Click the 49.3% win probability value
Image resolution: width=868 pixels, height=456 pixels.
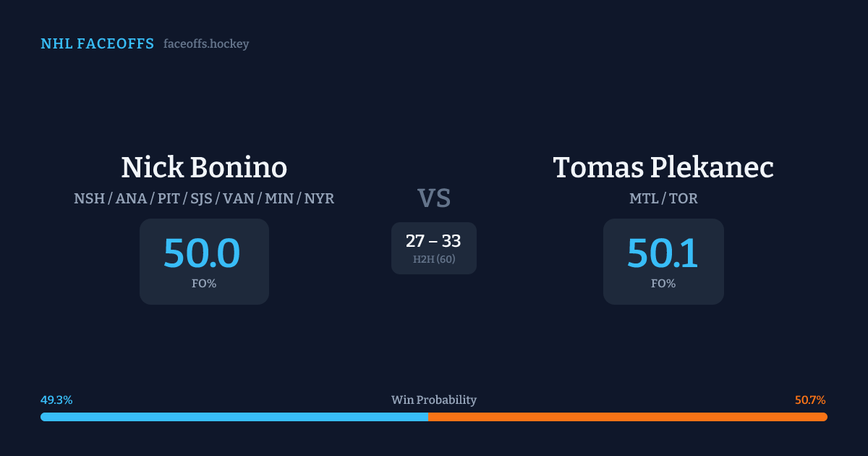coord(56,400)
